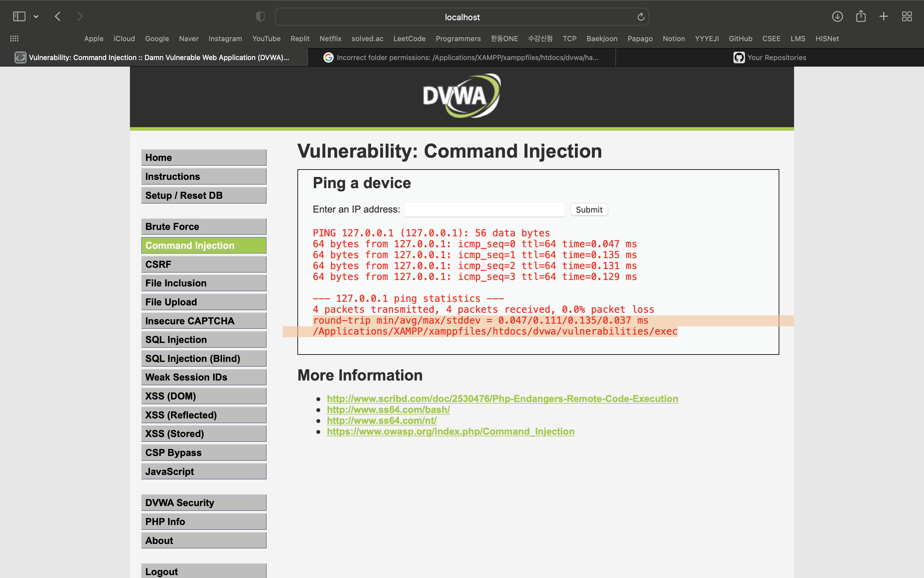Open the YouTube bookmark
Image resolution: width=924 pixels, height=578 pixels.
[x=267, y=39]
